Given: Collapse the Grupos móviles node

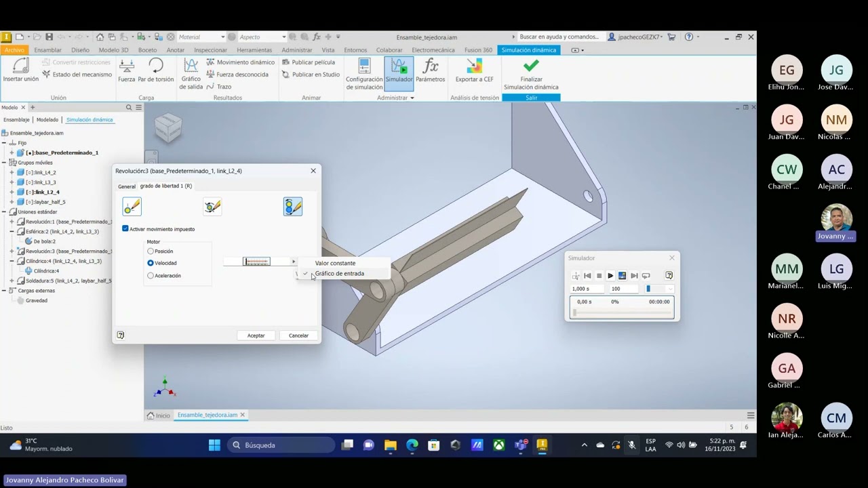Looking at the screenshot, I should pos(4,163).
